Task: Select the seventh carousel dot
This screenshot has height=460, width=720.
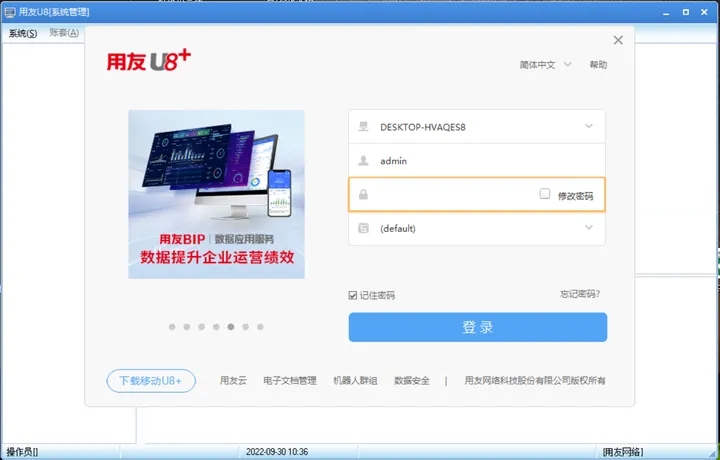Action: pyautogui.click(x=260, y=327)
